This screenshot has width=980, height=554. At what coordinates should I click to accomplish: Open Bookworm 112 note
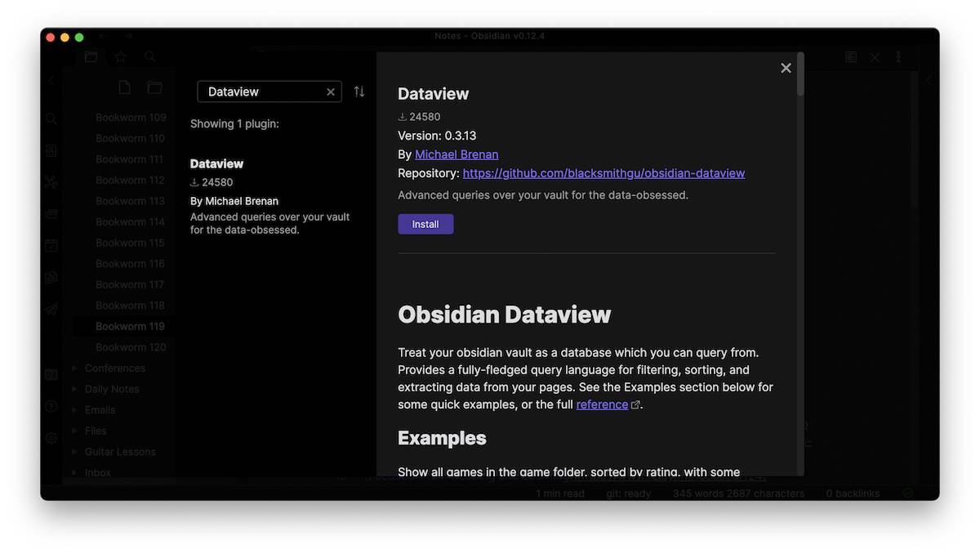[x=131, y=180]
